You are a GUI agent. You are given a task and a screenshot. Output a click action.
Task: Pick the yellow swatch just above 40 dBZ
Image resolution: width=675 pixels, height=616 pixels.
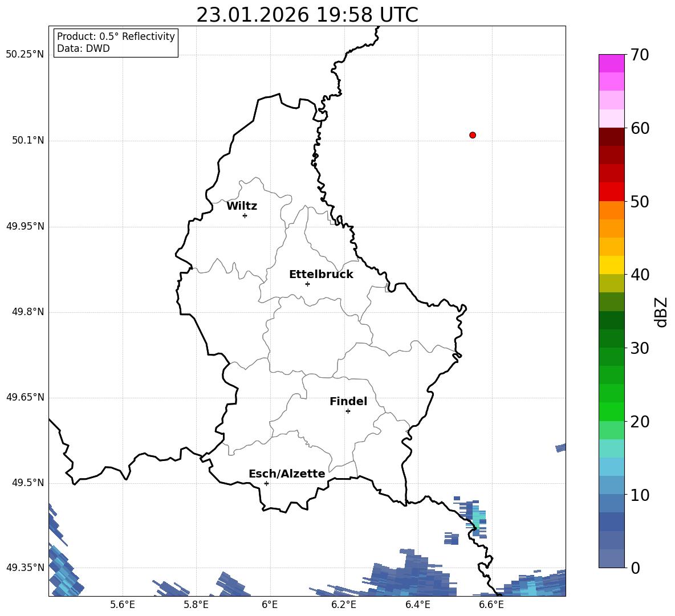pos(611,265)
